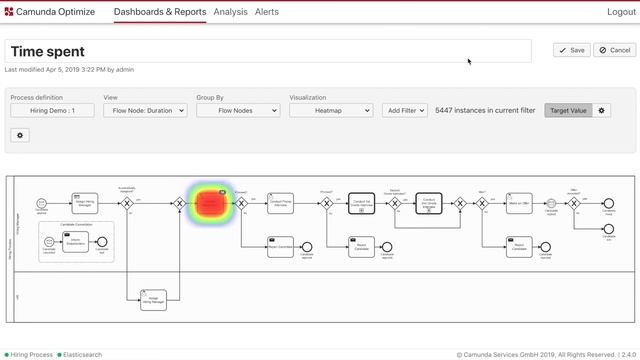This screenshot has width=640, height=360.
Task: Select the Conduct Phone Interview task
Action: [280, 203]
